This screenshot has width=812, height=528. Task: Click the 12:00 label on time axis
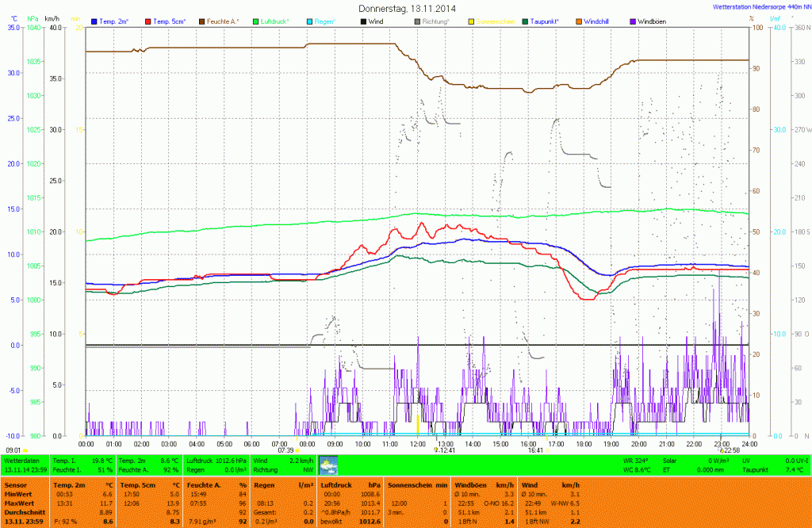(417, 444)
